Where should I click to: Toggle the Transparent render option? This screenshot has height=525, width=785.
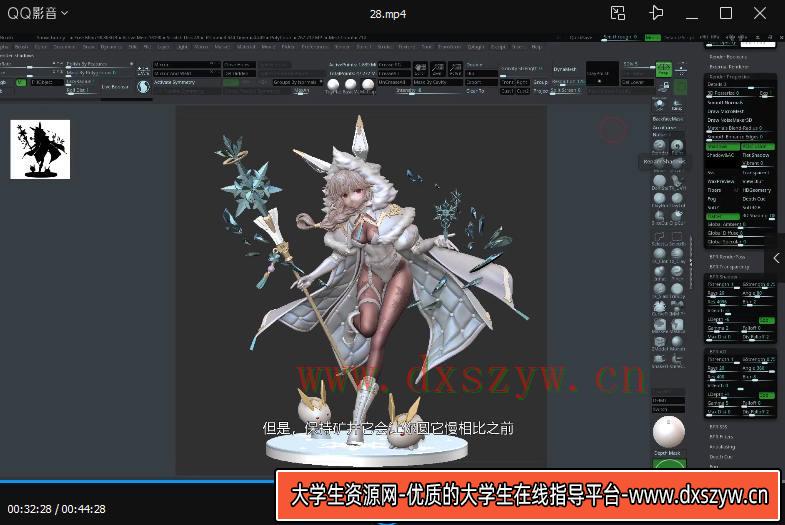tap(756, 173)
